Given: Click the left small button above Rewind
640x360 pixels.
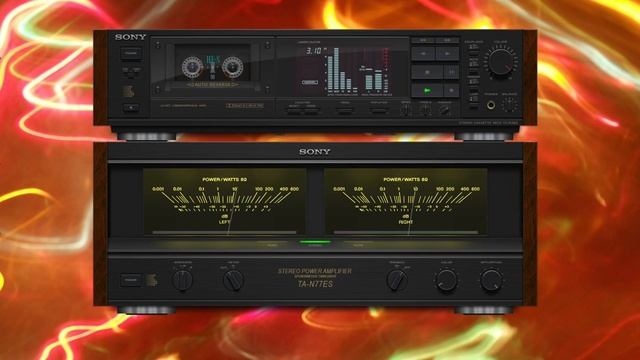Looking at the screenshot, I should 423,40.
